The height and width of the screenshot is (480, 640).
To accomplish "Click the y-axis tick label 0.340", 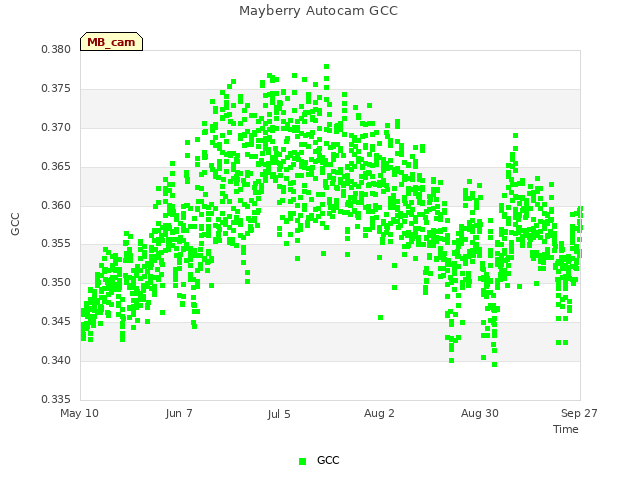I will pyautogui.click(x=56, y=360).
